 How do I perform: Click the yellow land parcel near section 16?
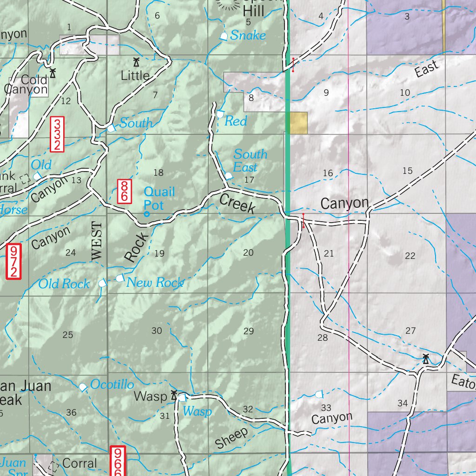coord(299,122)
